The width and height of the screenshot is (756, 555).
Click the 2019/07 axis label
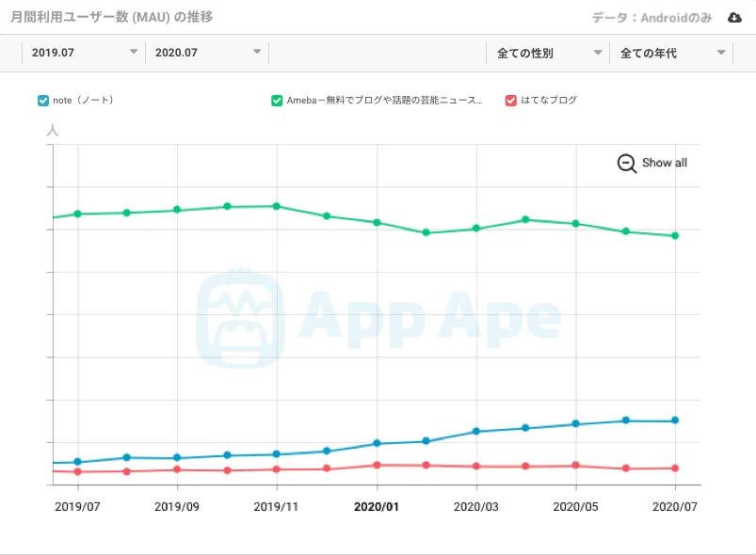(x=77, y=507)
